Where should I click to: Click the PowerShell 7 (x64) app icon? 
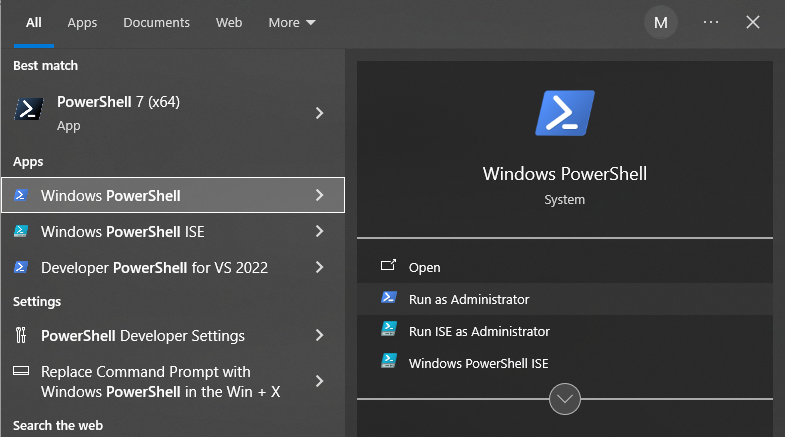point(29,109)
